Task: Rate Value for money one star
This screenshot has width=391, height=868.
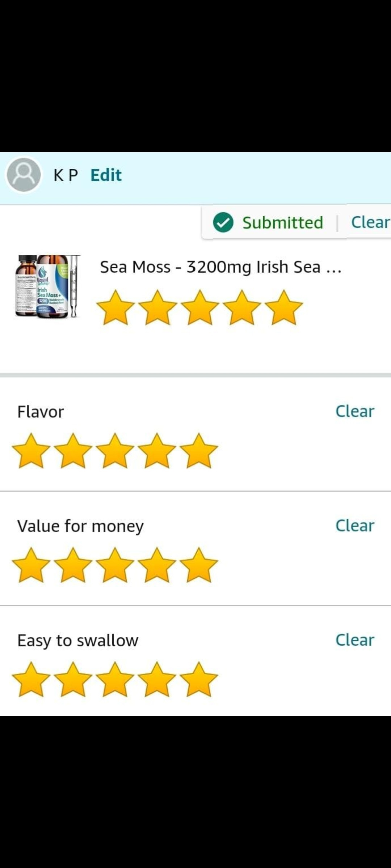Action: click(x=31, y=565)
